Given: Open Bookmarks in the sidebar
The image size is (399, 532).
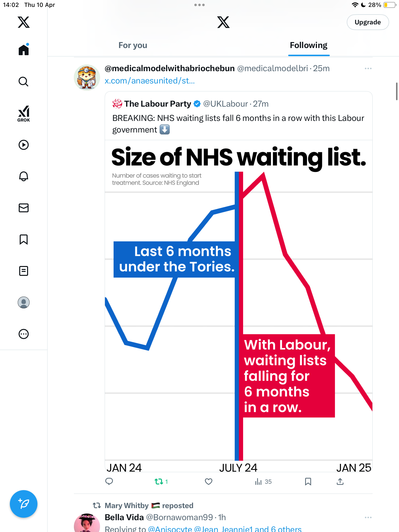Looking at the screenshot, I should point(24,239).
